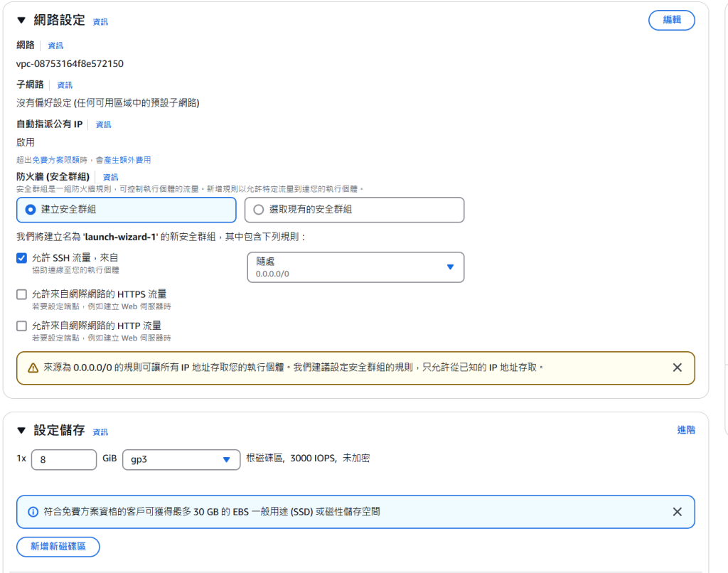Click the yellow warning triangle icon

click(x=33, y=368)
